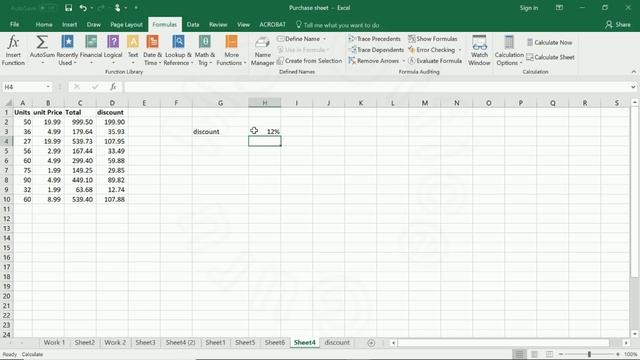Click Trace Precedents
This screenshot has height=360, width=640.
374,39
